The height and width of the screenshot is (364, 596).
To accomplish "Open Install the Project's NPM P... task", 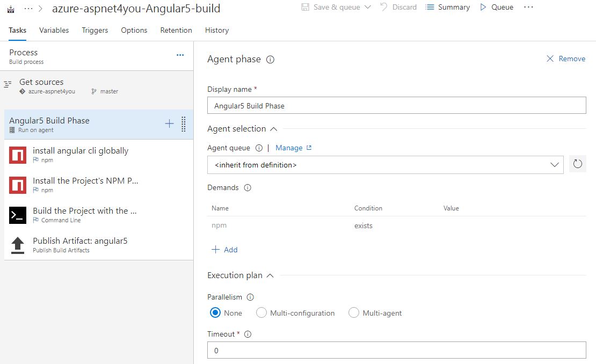I will click(98, 185).
